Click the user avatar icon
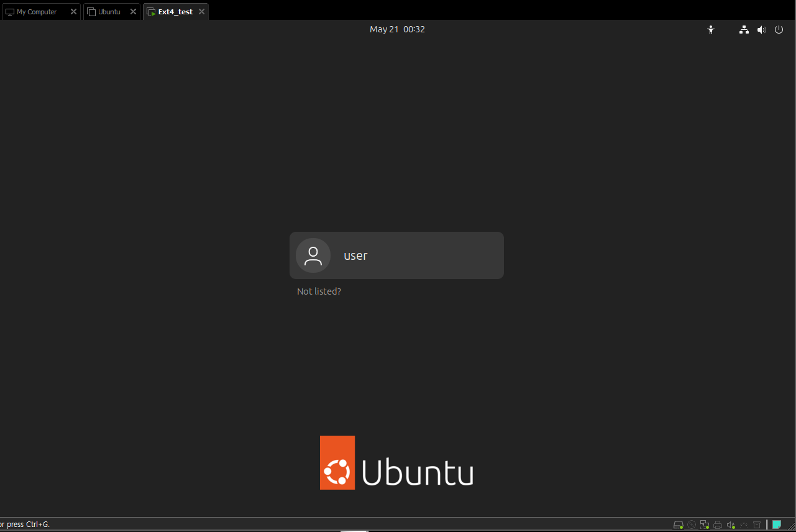The width and height of the screenshot is (796, 532). pyautogui.click(x=313, y=255)
